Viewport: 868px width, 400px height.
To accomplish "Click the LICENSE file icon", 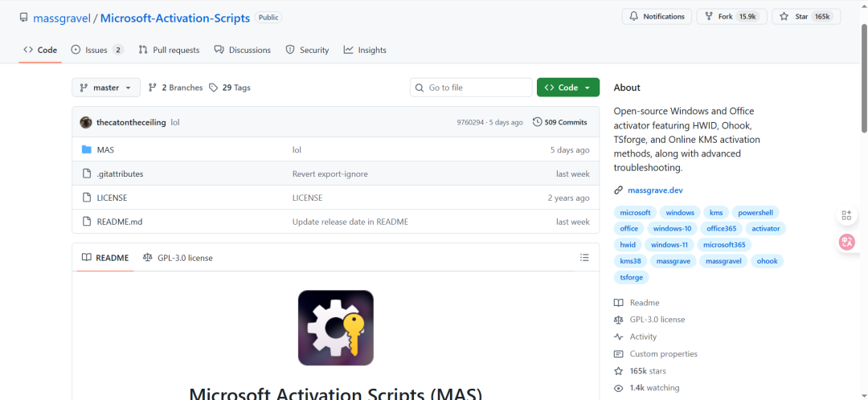I will click(x=86, y=198).
